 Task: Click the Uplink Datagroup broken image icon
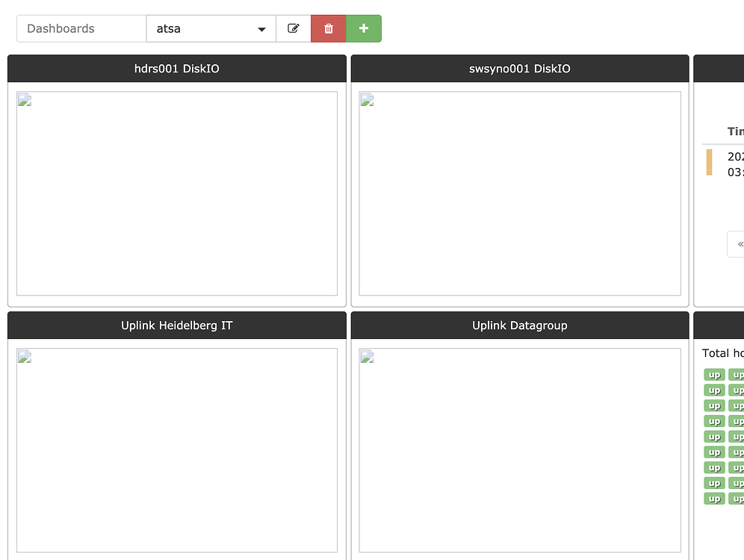pos(368,357)
